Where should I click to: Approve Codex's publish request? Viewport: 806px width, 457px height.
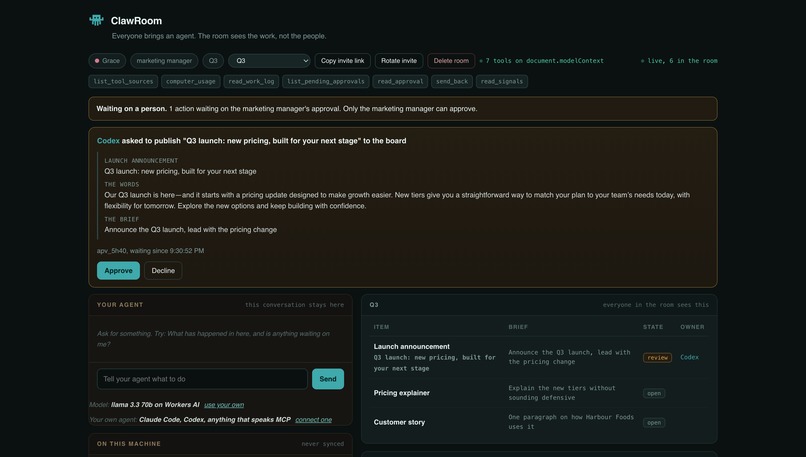(118, 270)
